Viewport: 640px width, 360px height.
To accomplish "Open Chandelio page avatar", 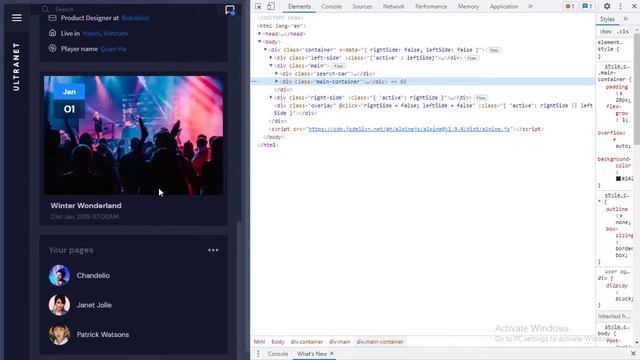I will 59,275.
